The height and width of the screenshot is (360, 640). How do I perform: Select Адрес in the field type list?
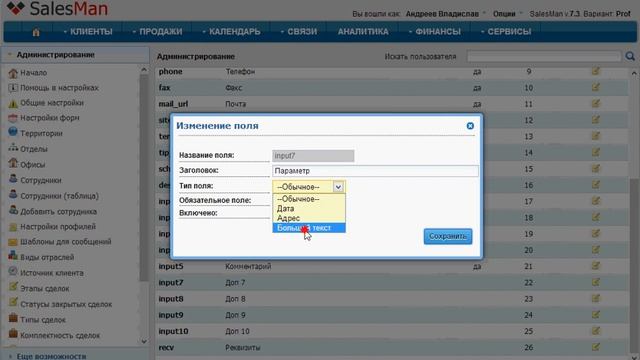[309, 218]
